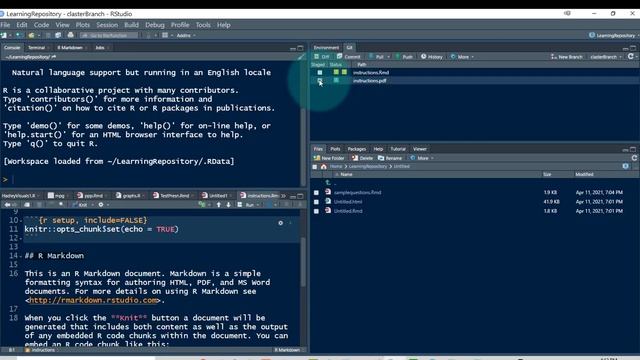Open the Files pane More dropdown

pyautogui.click(x=422, y=158)
